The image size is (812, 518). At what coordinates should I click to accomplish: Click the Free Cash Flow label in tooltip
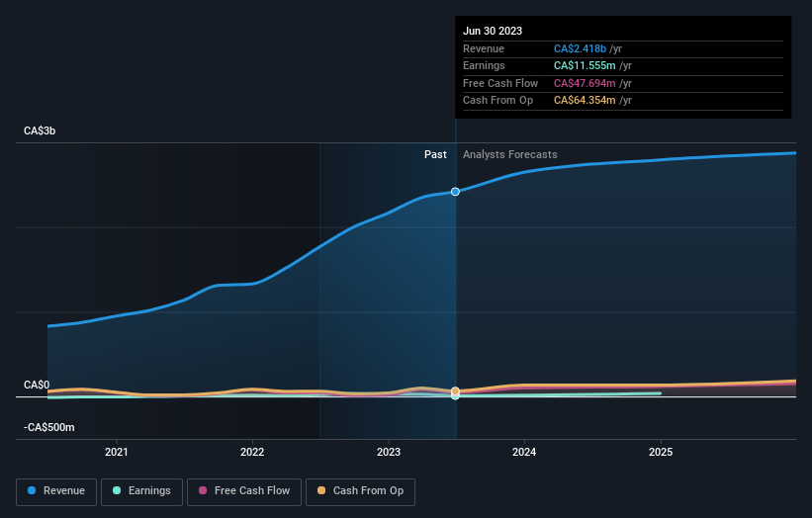point(500,83)
